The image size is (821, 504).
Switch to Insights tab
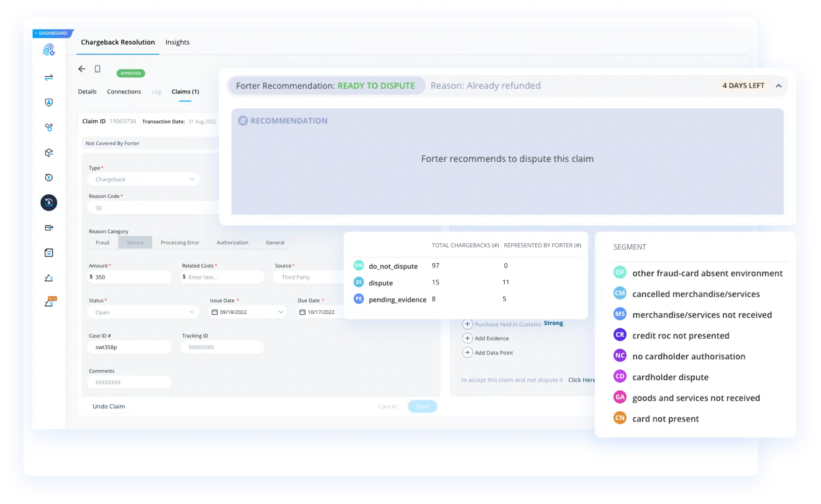pos(177,42)
